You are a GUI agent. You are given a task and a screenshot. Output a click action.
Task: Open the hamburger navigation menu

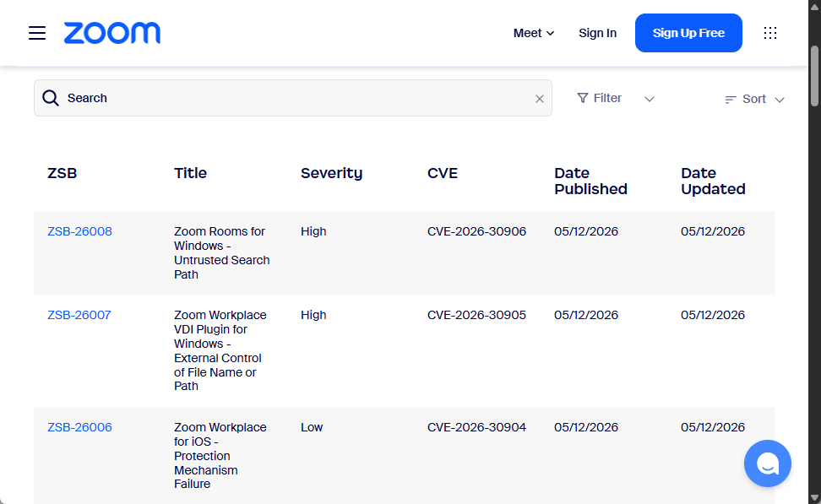[37, 33]
